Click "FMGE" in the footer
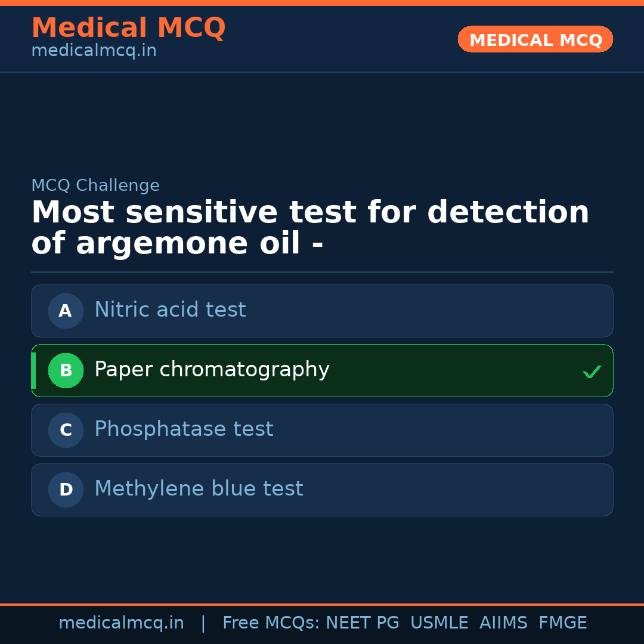This screenshot has width=644, height=644. tap(562, 622)
